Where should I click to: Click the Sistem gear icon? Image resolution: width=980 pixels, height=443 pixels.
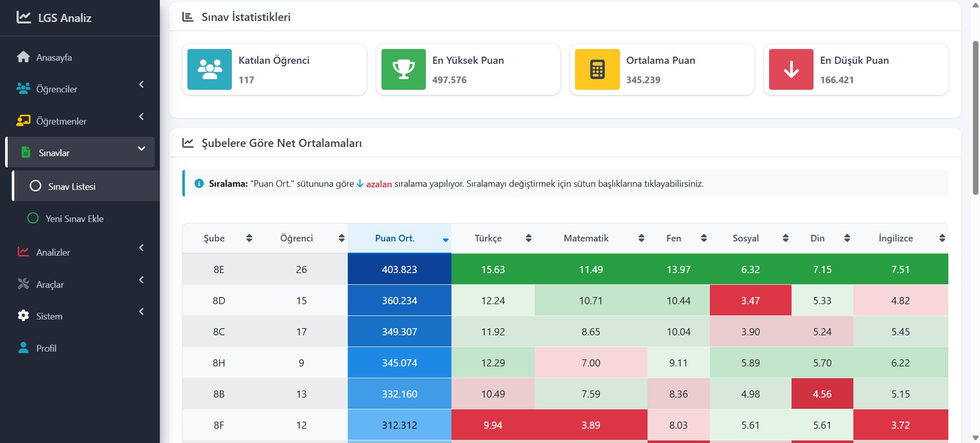[23, 316]
